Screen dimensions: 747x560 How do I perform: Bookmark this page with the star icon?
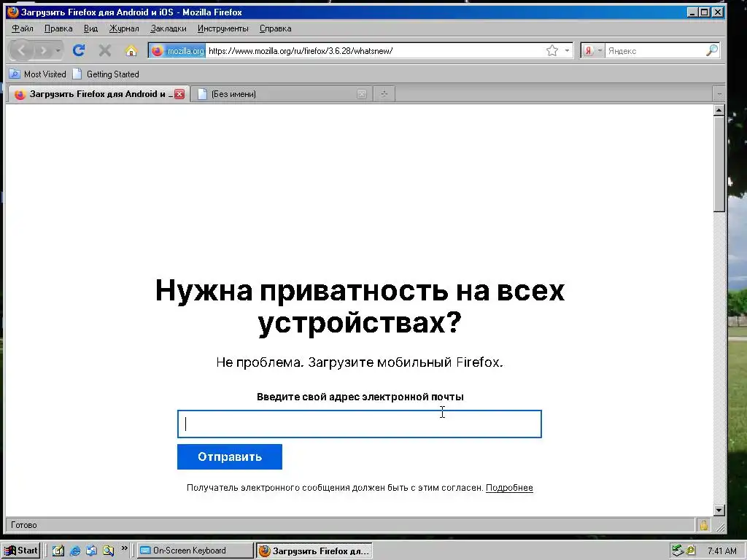tap(552, 50)
